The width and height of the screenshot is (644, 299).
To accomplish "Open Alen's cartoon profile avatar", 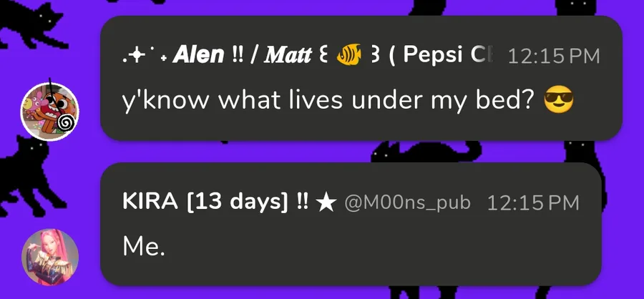I will click(x=49, y=111).
